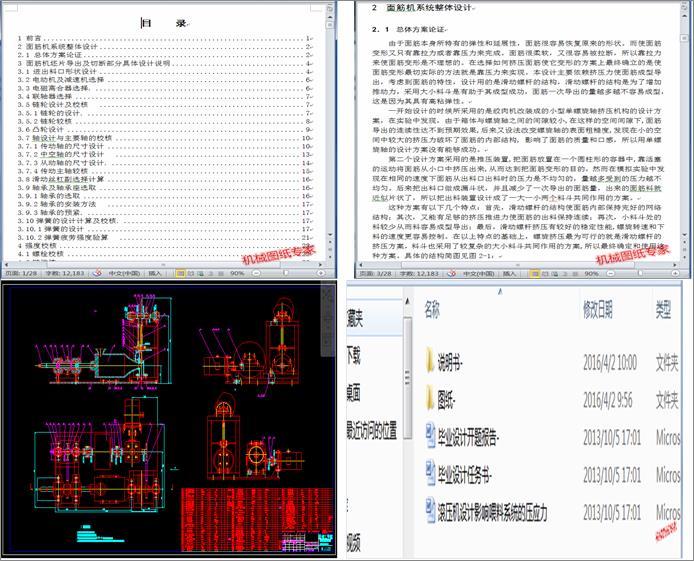Image resolution: width=694 pixels, height=561 pixels.
Task: Open 中文(中国) language setting in the page 3/28 window
Action: (479, 274)
